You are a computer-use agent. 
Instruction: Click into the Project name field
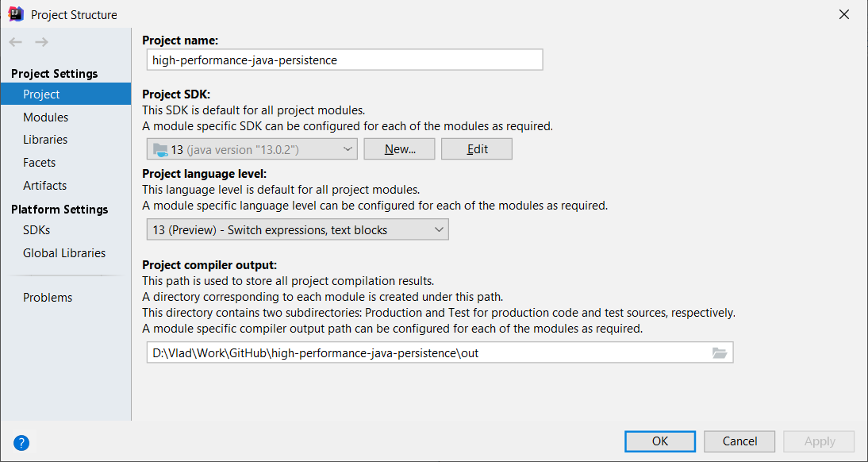point(345,60)
